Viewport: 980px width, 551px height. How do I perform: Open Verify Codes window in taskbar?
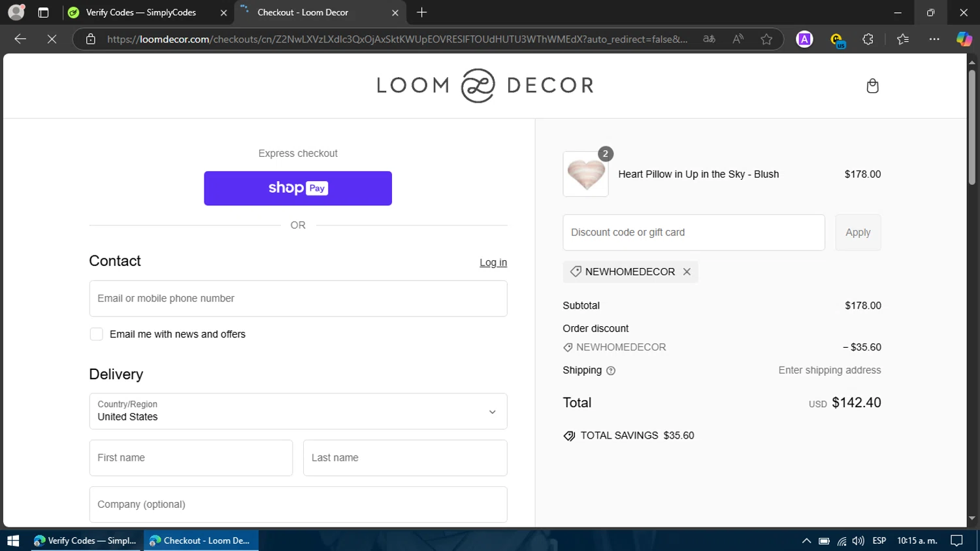tap(86, 541)
